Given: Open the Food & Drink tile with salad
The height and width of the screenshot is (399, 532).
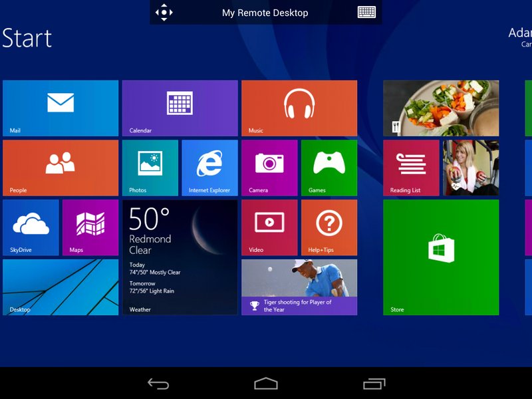Looking at the screenshot, I should [441, 108].
